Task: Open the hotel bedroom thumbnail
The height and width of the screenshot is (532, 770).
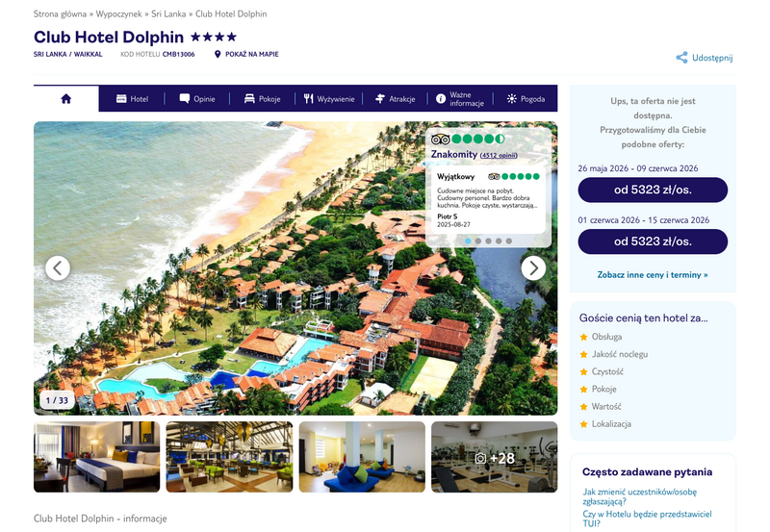Action: (97, 457)
